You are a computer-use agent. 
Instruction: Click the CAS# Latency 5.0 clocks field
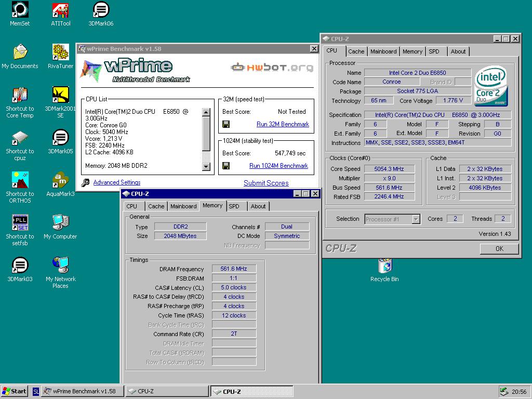[x=234, y=287]
